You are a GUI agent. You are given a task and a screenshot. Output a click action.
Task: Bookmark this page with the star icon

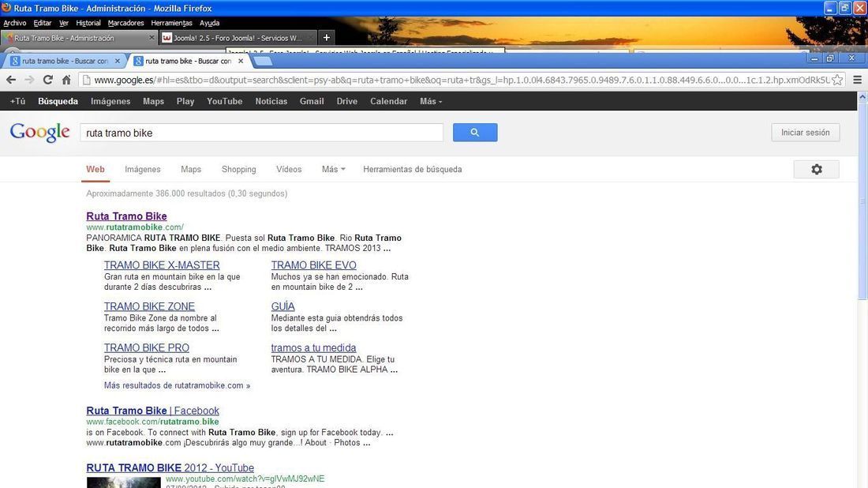coord(837,80)
